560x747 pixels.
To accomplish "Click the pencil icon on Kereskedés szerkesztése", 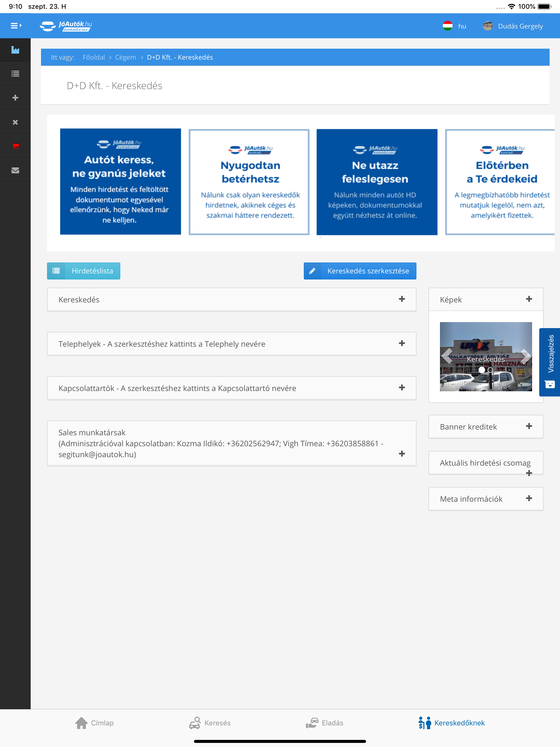I will 313,271.
